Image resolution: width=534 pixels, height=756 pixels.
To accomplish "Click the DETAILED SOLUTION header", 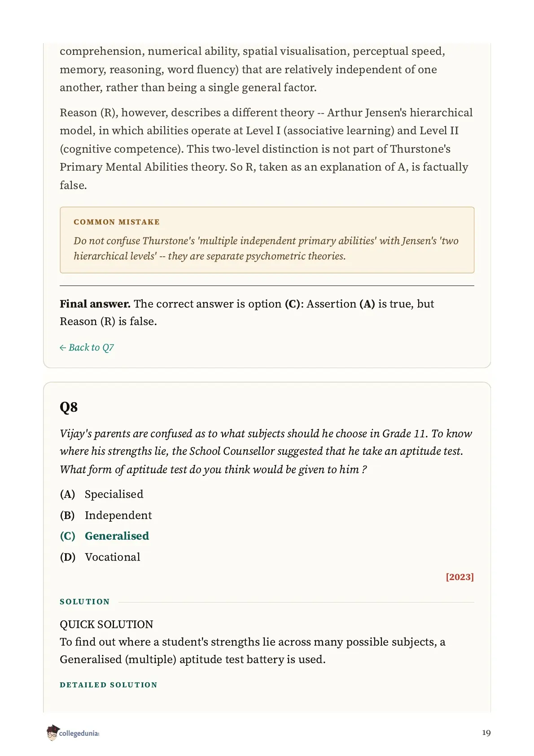I will pyautogui.click(x=109, y=685).
